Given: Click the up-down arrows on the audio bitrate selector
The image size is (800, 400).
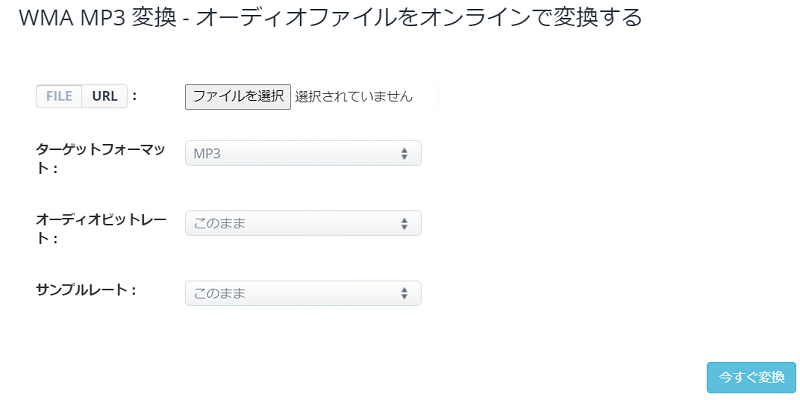Looking at the screenshot, I should click(x=404, y=223).
